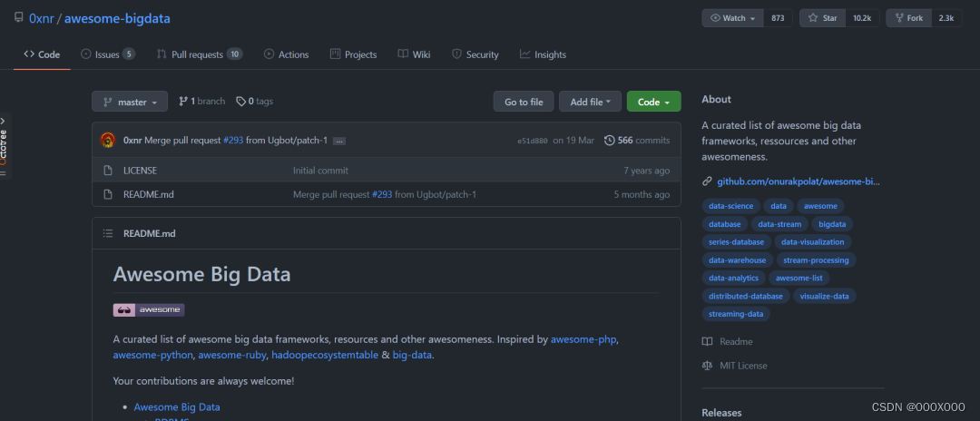Open the MIT License link

click(x=734, y=366)
